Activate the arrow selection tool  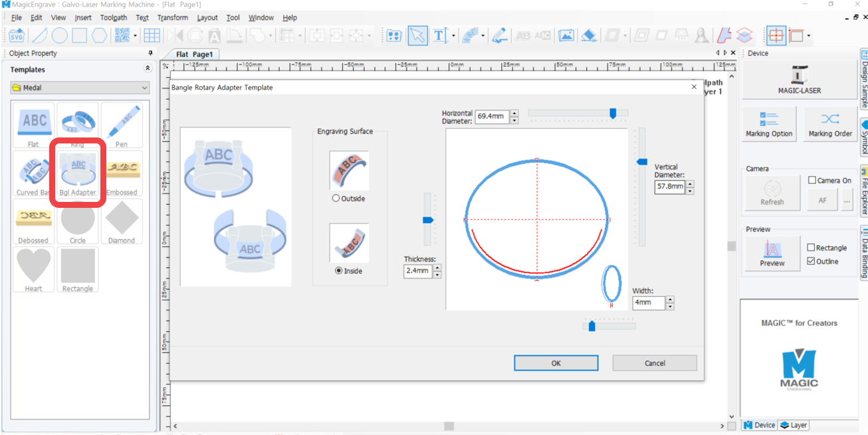tap(417, 35)
